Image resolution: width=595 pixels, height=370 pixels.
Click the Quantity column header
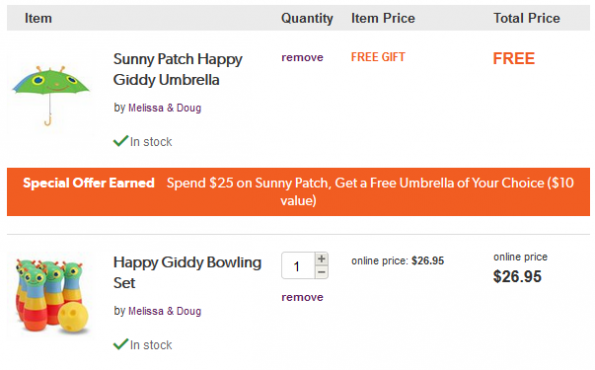(307, 18)
